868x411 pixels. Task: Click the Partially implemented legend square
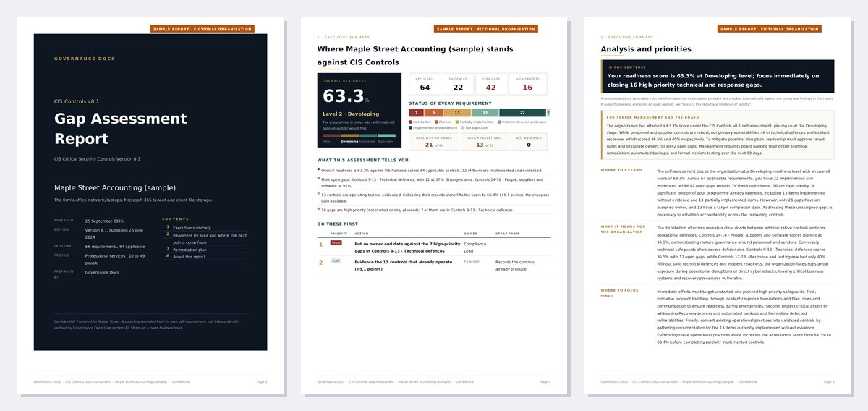coord(457,122)
